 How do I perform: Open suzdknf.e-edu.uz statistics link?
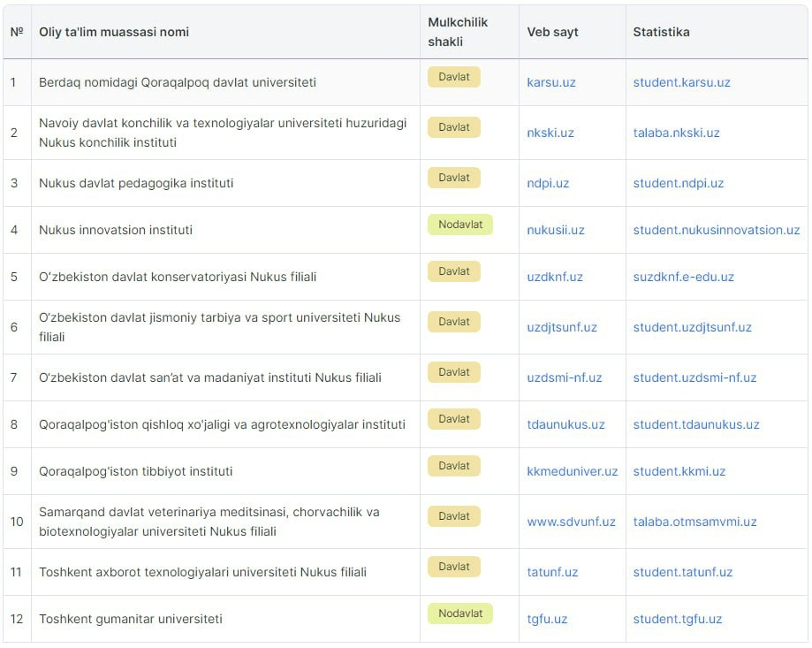[684, 277]
